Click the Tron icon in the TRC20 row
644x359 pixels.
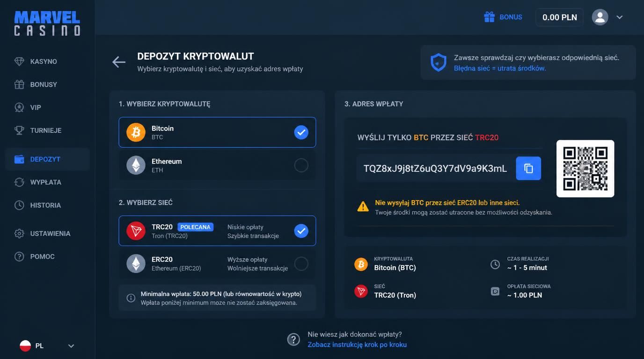(x=136, y=231)
